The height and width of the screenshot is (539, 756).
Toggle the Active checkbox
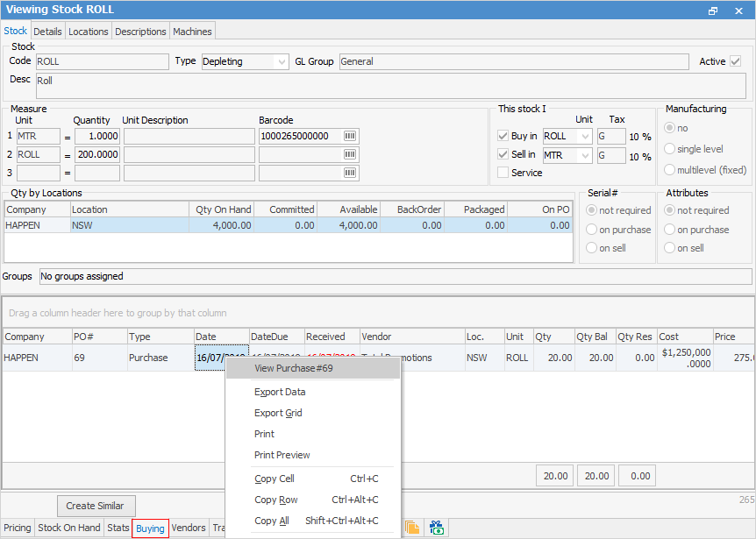736,61
